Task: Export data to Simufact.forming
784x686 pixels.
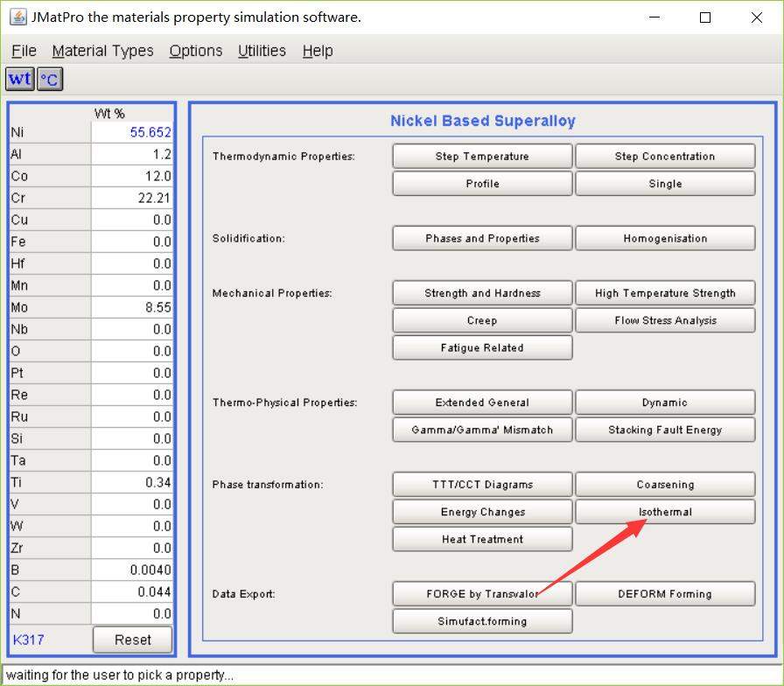Action: tap(482, 621)
